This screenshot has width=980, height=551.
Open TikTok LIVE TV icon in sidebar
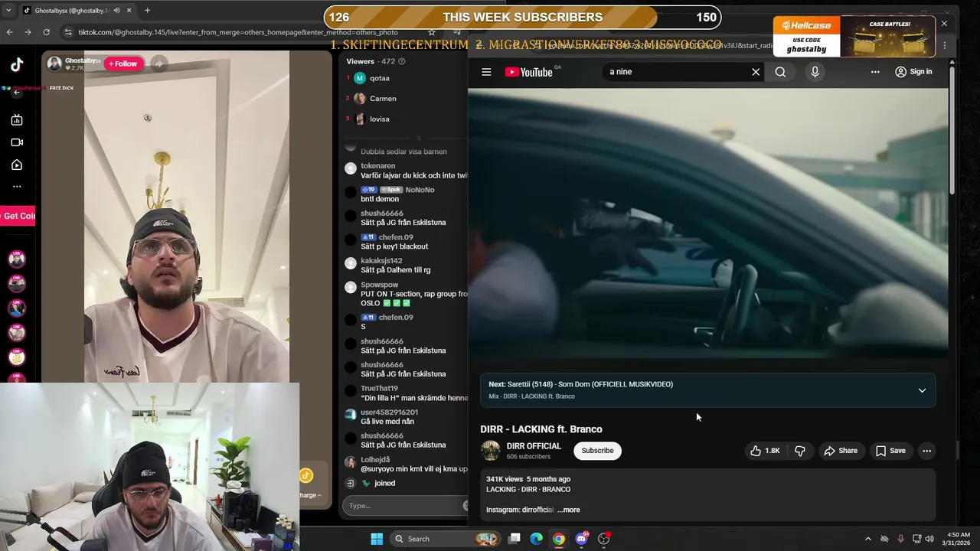pos(17,120)
